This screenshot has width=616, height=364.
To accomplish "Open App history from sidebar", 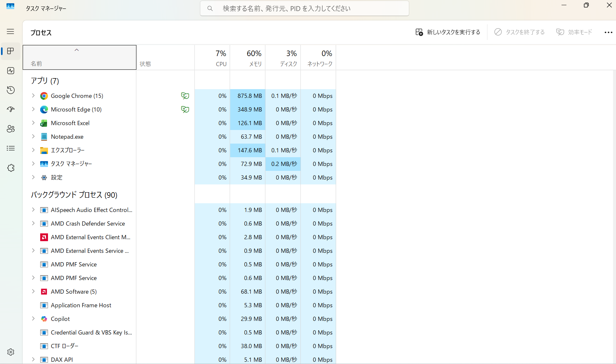I will (11, 90).
